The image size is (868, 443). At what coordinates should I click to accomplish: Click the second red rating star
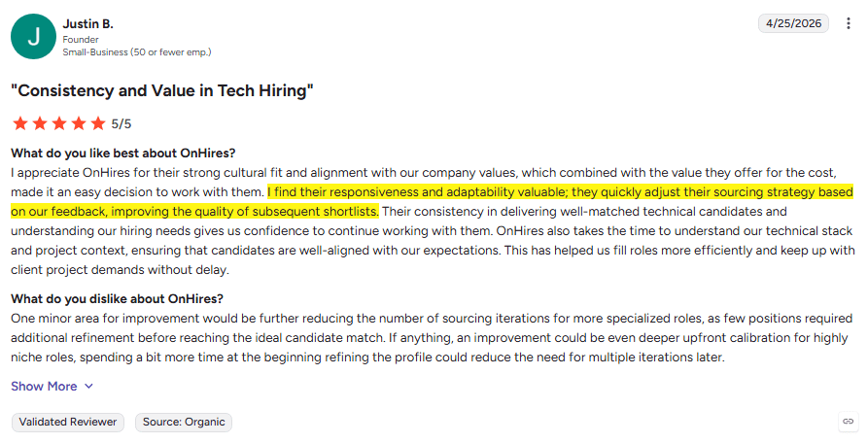pyautogui.click(x=40, y=123)
